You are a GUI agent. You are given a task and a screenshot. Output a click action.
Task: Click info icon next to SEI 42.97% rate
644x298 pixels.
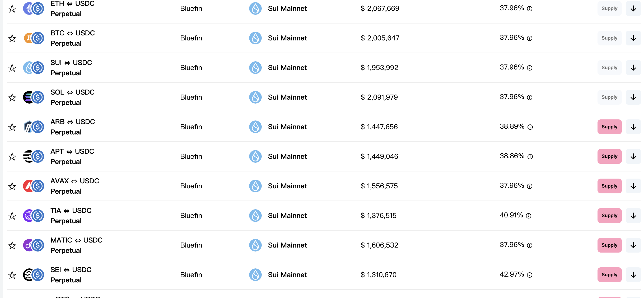[x=530, y=275]
